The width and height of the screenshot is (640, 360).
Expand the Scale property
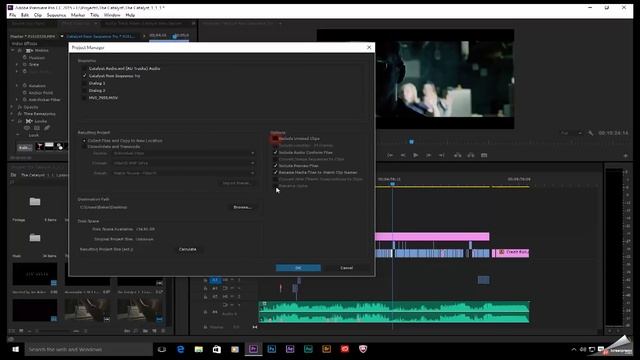tap(17, 64)
